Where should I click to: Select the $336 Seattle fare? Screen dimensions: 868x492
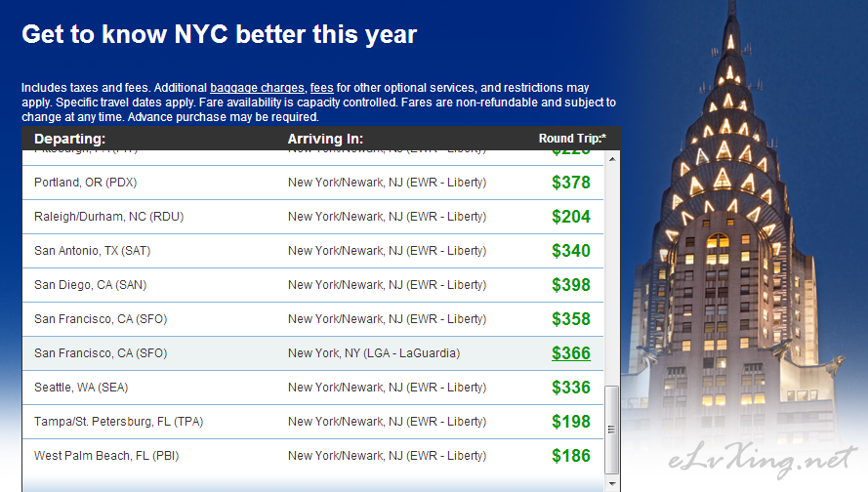(x=571, y=388)
